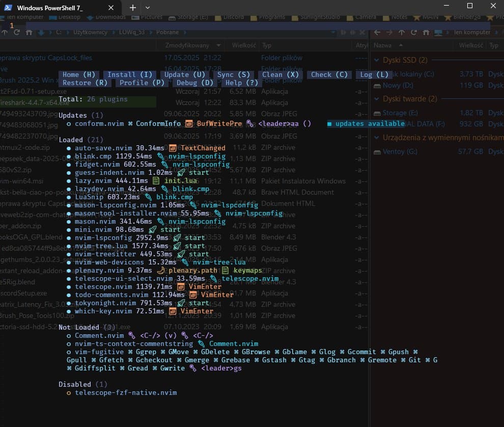Image resolution: width=504 pixels, height=427 pixels.
Task: Click the 'updates available' label for conform.nvim
Action: (370, 123)
